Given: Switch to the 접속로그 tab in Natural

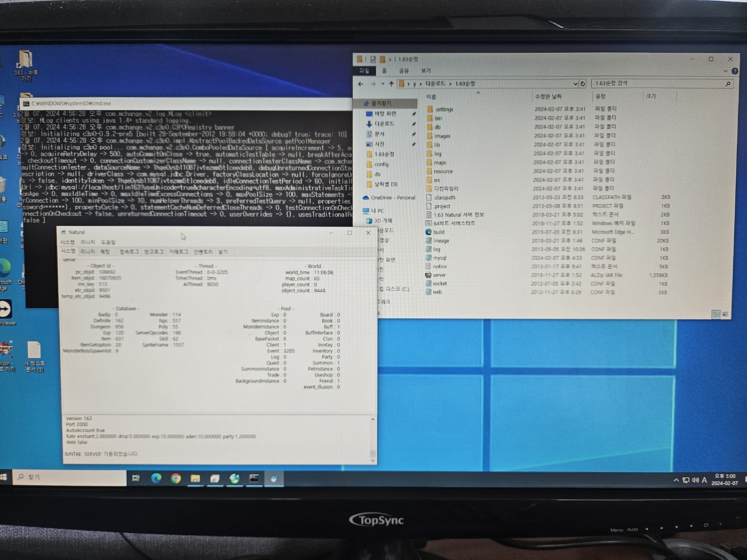Looking at the screenshot, I should tap(129, 252).
